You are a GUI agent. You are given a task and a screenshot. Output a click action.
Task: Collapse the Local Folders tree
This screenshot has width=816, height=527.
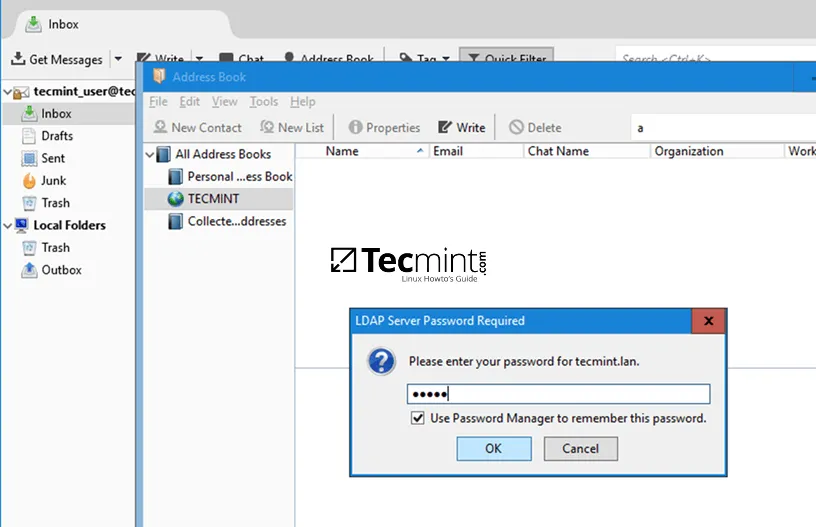(x=7, y=226)
